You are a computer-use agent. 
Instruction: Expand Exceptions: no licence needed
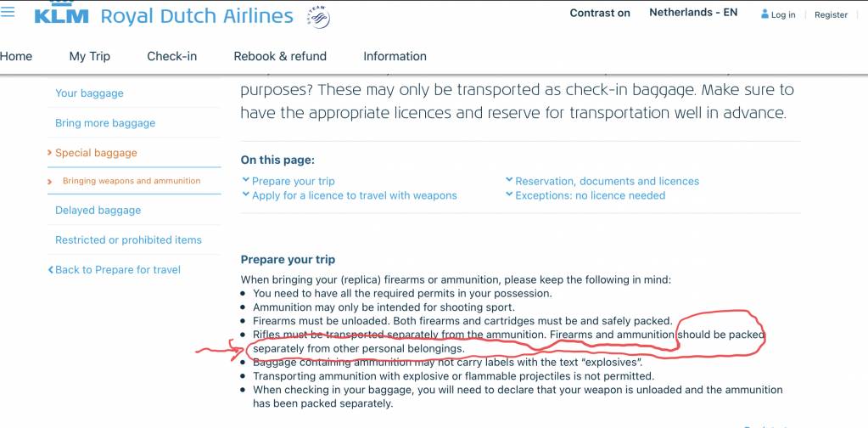(x=585, y=195)
